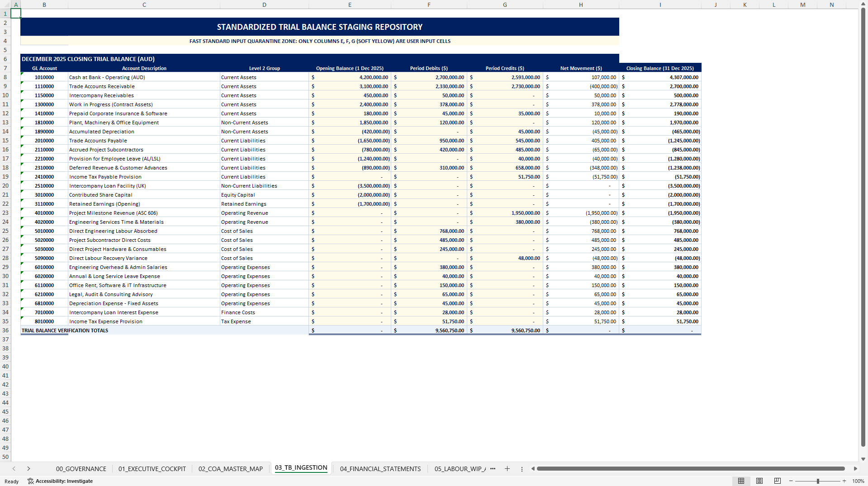The image size is (868, 486).
Task: Show hidden sheet tabs via the ellipsis
Action: (x=493, y=469)
